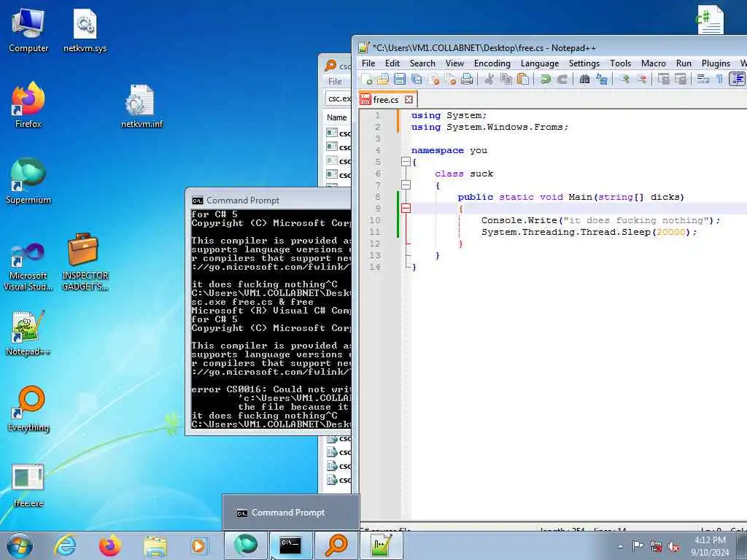Open the Search menu
This screenshot has height=560, width=747.
click(x=422, y=63)
